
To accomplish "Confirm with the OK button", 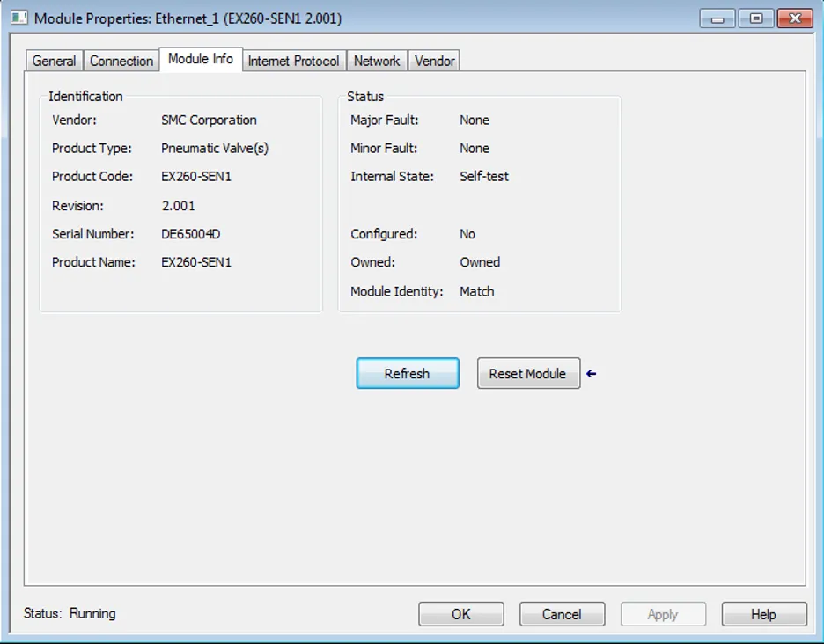I will tap(461, 614).
